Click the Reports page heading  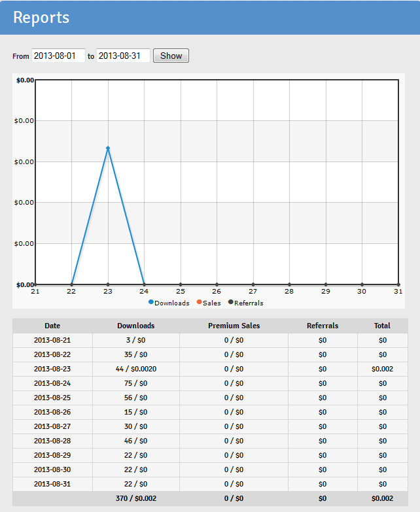click(x=41, y=18)
